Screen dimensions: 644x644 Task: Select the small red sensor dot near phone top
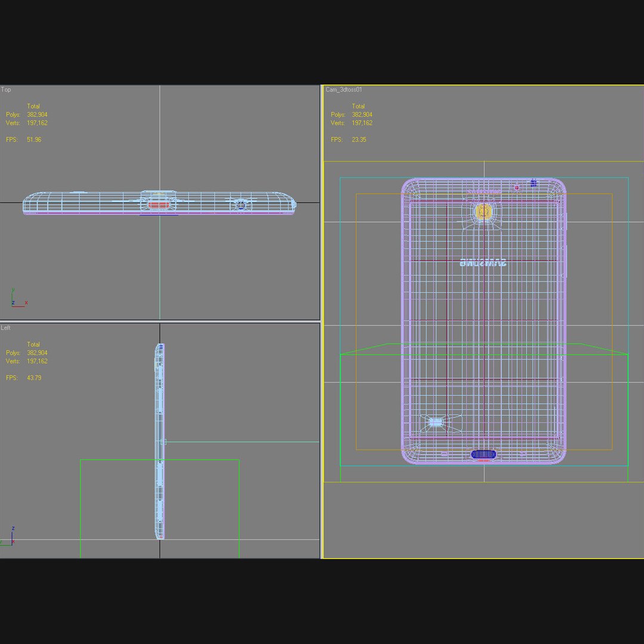tap(516, 188)
